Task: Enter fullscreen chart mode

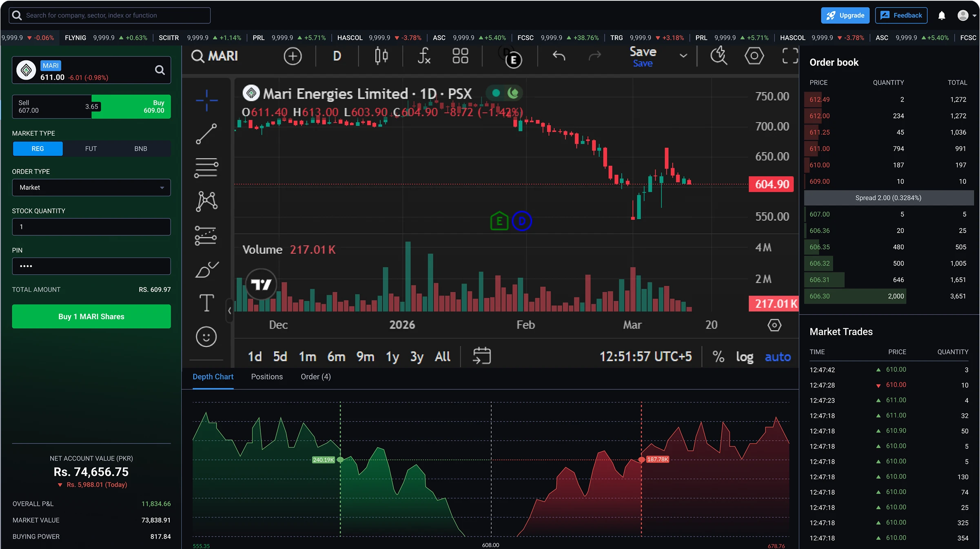Action: tap(790, 56)
